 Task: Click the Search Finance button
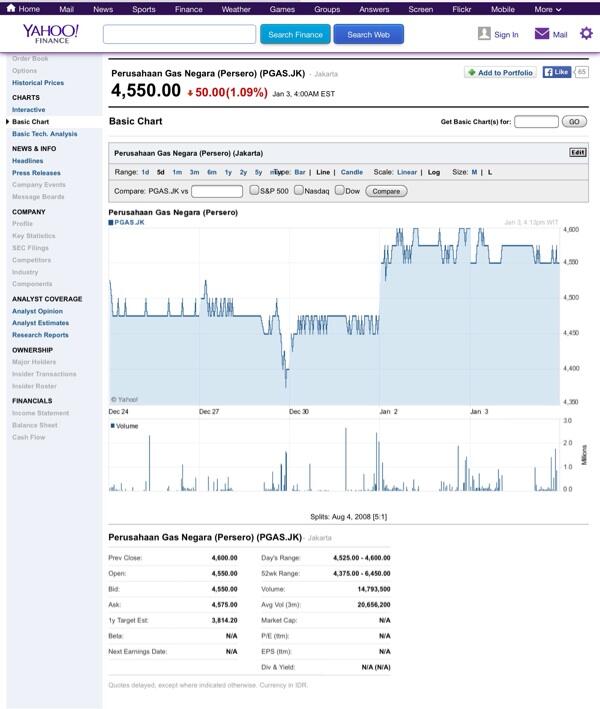click(295, 34)
